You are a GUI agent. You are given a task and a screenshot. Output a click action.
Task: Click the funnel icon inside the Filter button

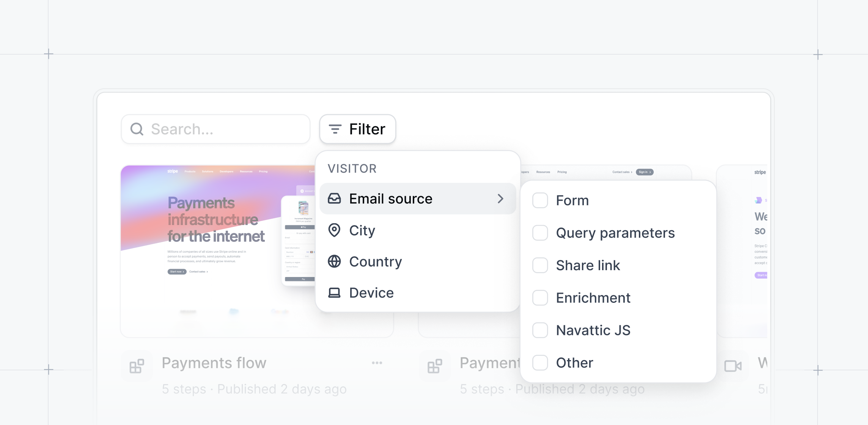tap(334, 129)
